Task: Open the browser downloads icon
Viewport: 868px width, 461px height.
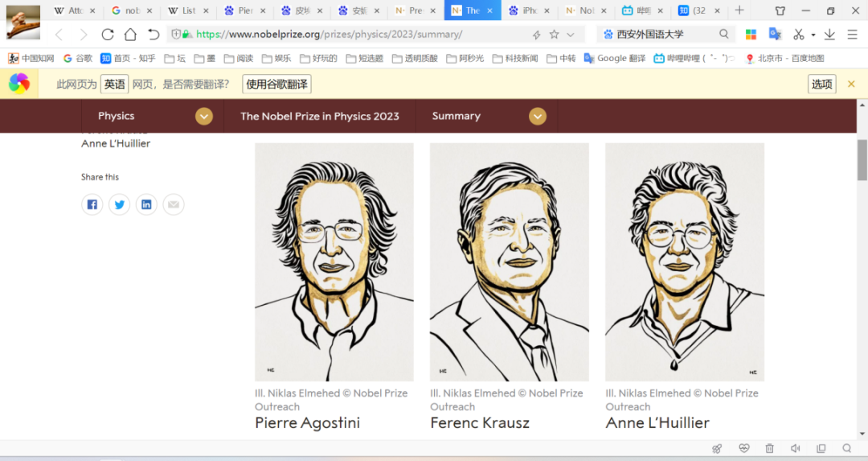Action: [829, 35]
